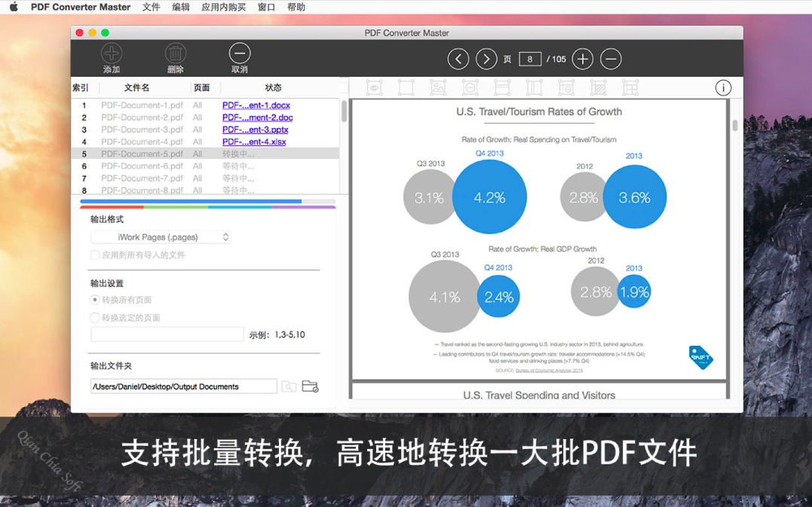Click the 删除 trash icon

(x=176, y=53)
